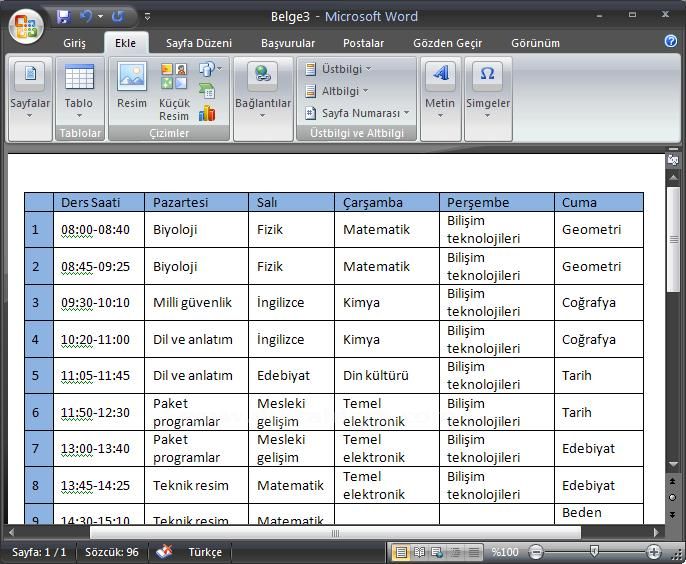Open the Shapes gallery
The width and height of the screenshot is (686, 564).
(x=210, y=69)
